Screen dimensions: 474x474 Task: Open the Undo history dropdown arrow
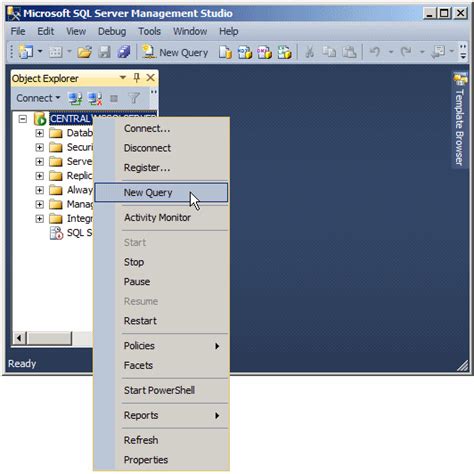391,52
